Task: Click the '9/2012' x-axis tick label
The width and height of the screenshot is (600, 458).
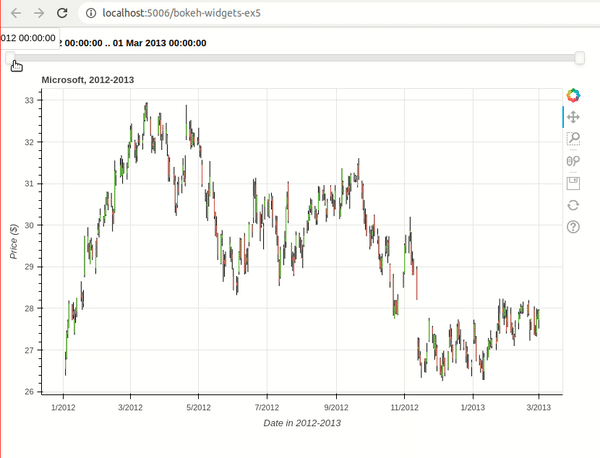Action: [336, 407]
